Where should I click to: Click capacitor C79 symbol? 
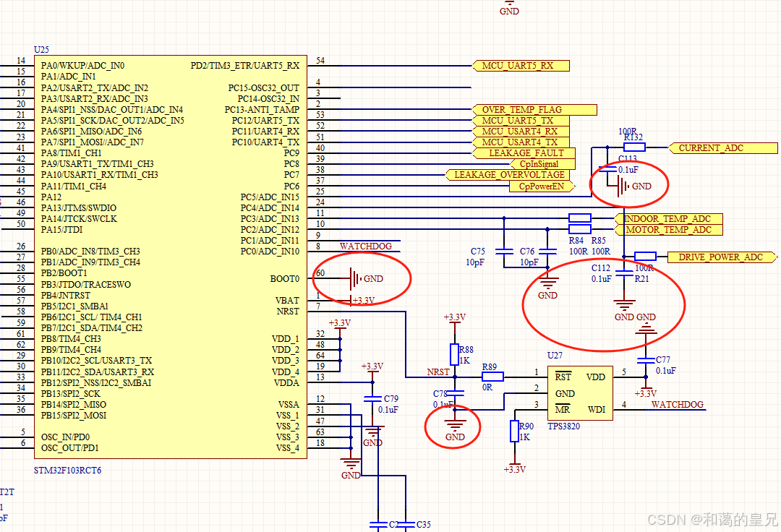pyautogui.click(x=372, y=398)
